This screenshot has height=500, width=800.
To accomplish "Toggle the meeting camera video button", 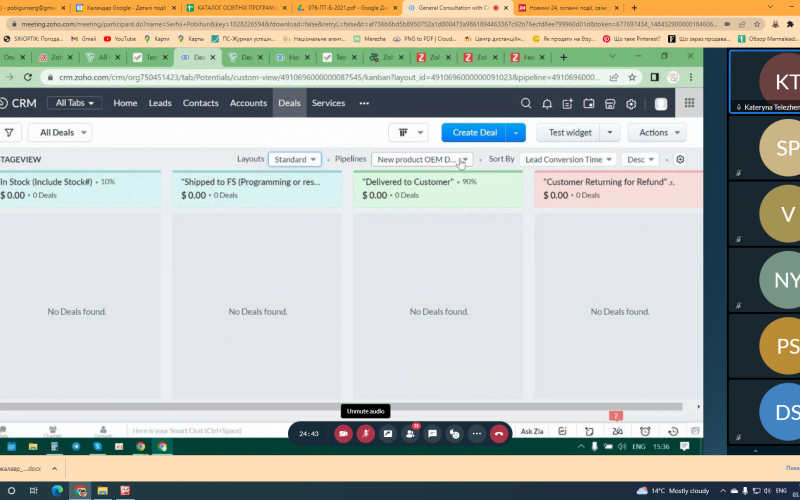I will click(343, 434).
